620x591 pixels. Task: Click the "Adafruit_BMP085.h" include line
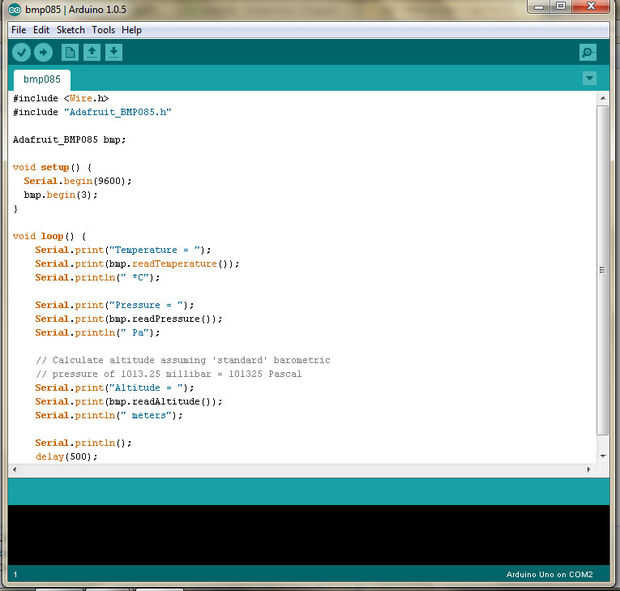[92, 112]
